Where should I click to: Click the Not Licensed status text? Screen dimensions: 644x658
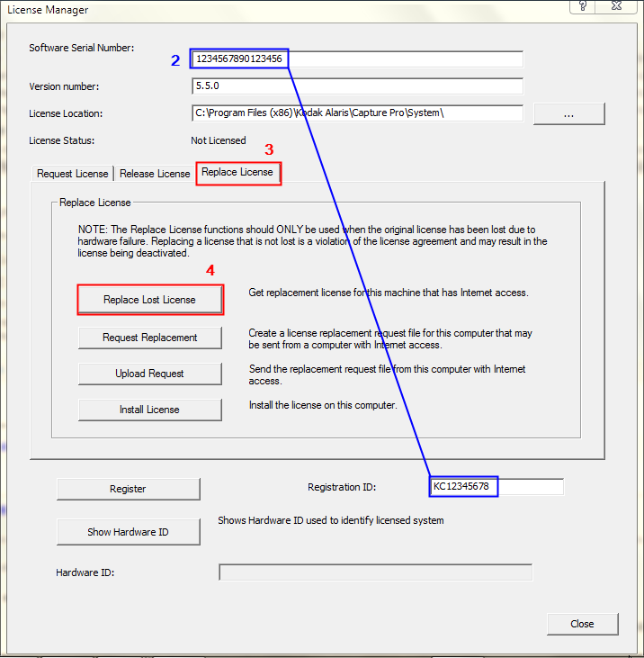click(218, 140)
